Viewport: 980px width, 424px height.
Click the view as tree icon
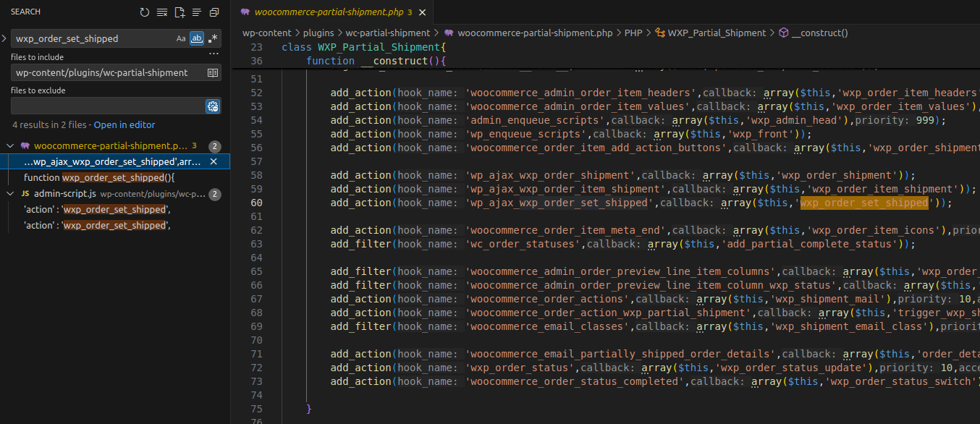tap(197, 12)
